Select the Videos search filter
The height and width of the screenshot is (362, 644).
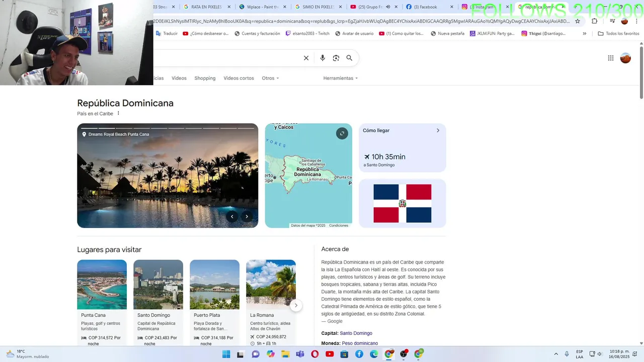[179, 78]
